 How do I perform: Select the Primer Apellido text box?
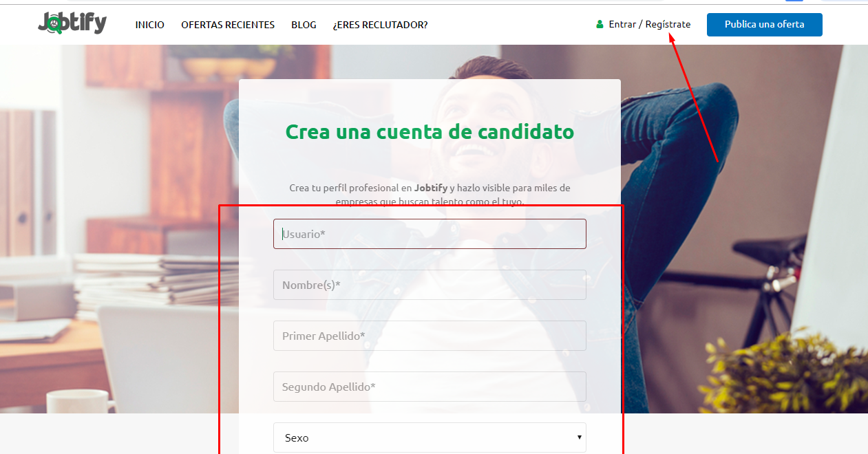pos(430,336)
